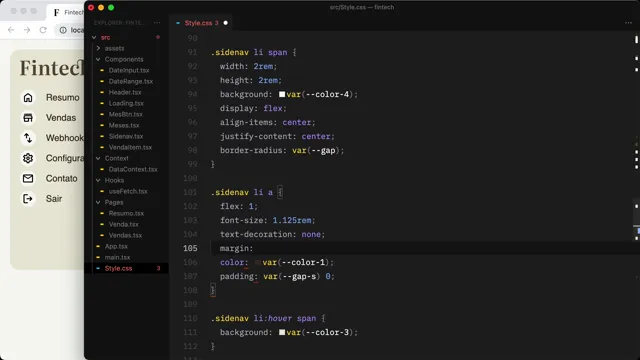Click the site info icon in the address bar
Viewport: 640px width, 360px height.
pyautogui.click(x=63, y=30)
